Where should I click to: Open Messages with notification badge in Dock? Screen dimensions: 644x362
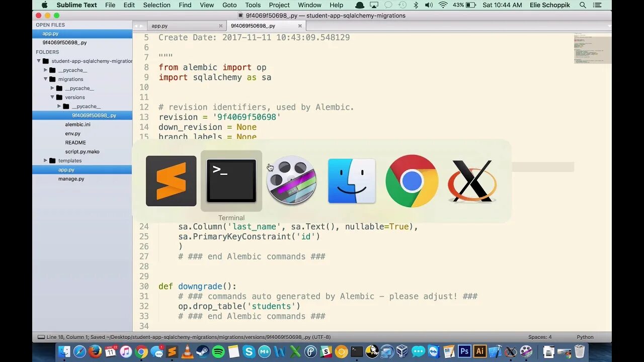(156, 351)
